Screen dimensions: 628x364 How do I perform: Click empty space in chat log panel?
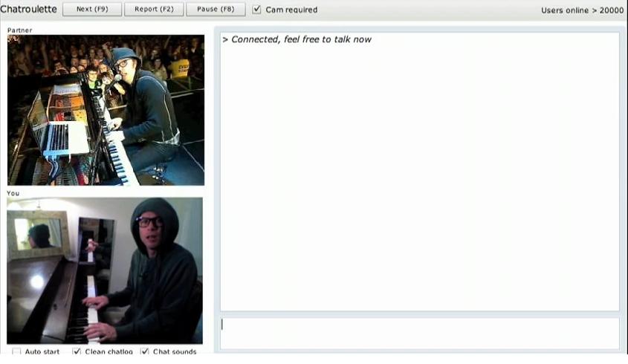point(420,181)
